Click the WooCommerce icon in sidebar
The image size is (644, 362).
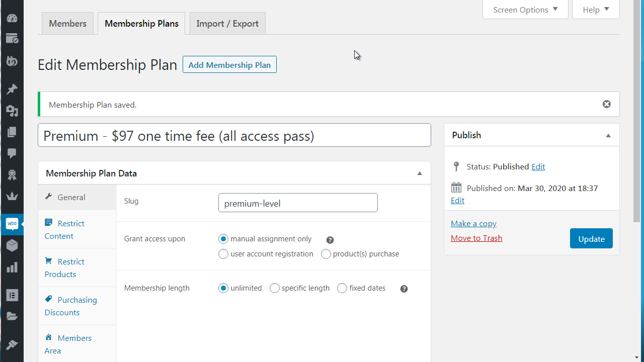(x=12, y=224)
